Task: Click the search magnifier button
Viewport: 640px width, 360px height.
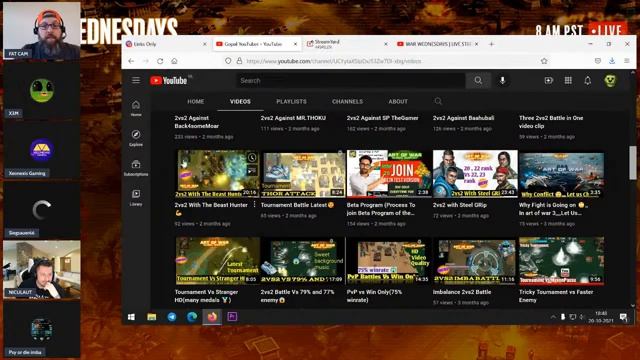Action: click(478, 80)
